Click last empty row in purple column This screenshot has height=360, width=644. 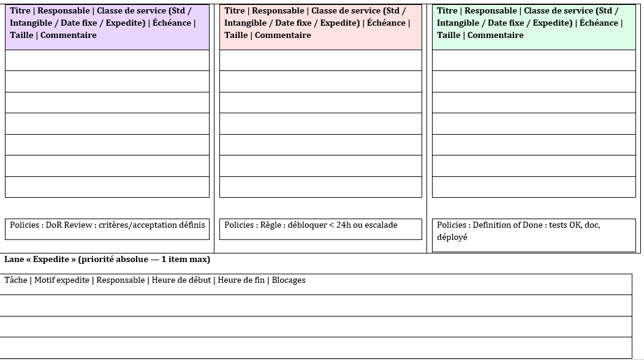tap(107, 187)
